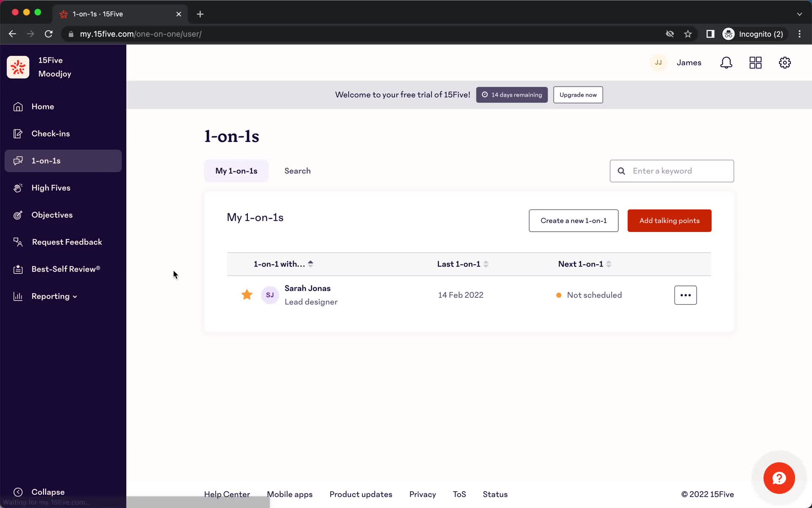Click the Add talking points button
The image size is (812, 508).
(x=669, y=220)
